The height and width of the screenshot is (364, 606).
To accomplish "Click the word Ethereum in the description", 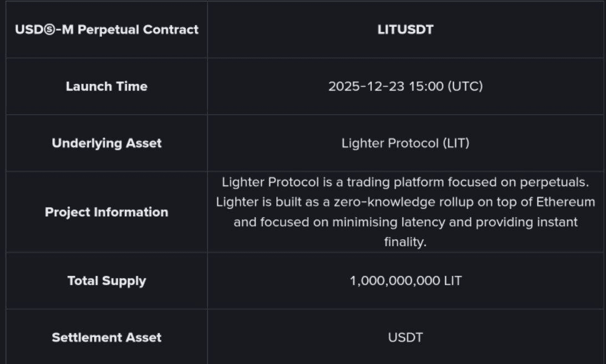I will point(565,202).
